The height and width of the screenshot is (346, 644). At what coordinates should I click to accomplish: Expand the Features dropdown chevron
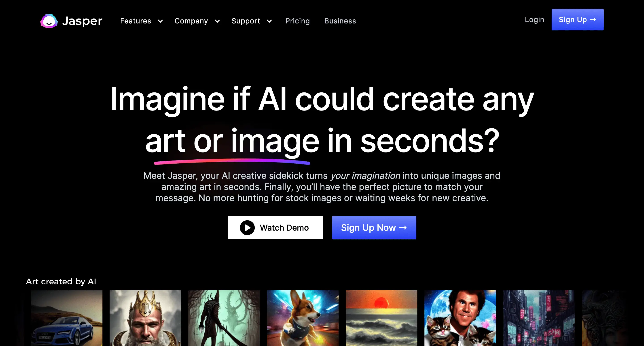click(x=161, y=21)
